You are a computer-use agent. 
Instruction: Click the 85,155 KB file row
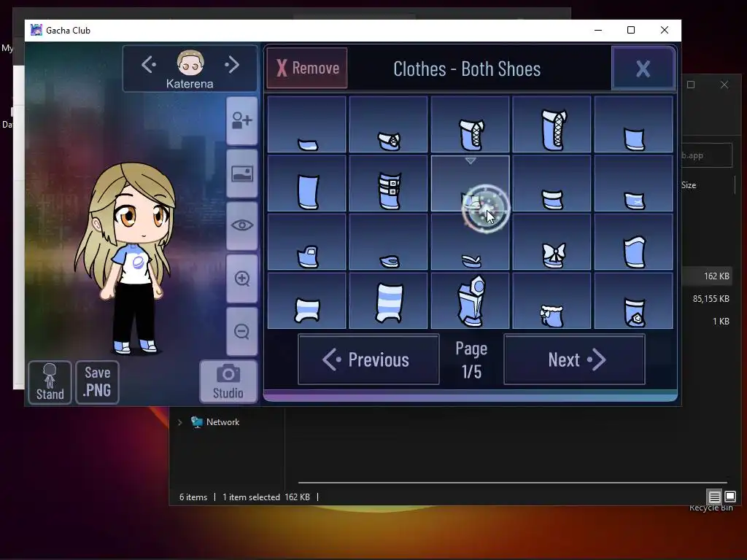tap(711, 298)
